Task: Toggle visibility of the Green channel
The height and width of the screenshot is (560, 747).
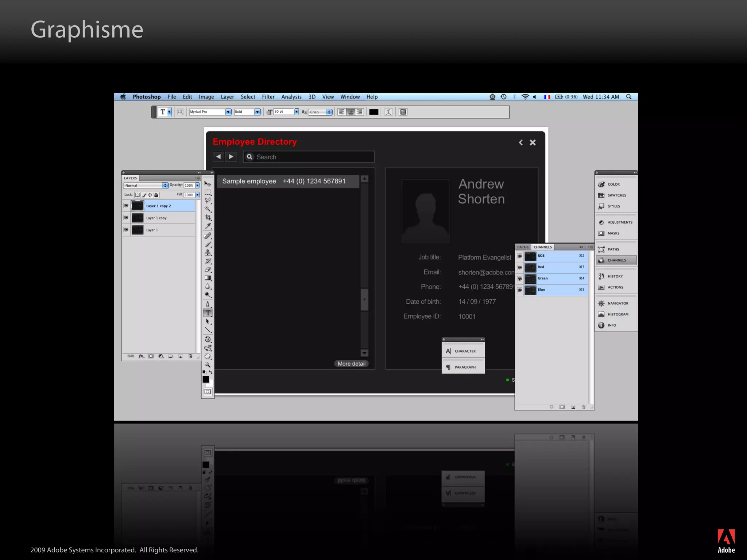Action: coord(519,279)
